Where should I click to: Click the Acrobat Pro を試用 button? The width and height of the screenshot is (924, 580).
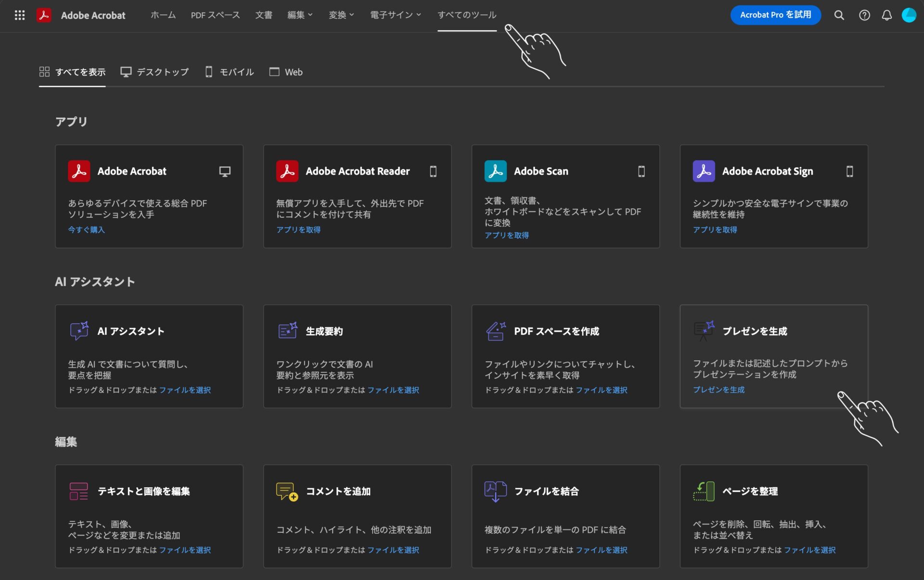(775, 15)
